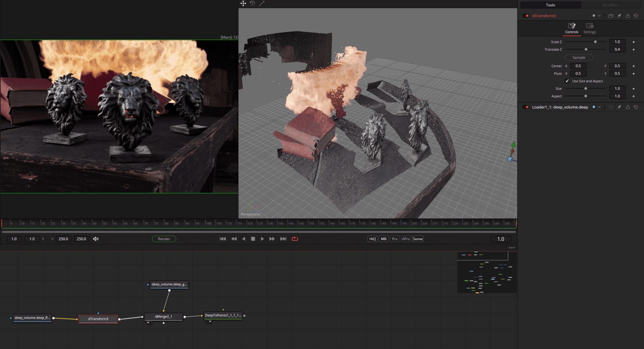This screenshot has height=349, width=644.
Task: Uncheck Use Size and Aspect
Action: click(x=567, y=81)
